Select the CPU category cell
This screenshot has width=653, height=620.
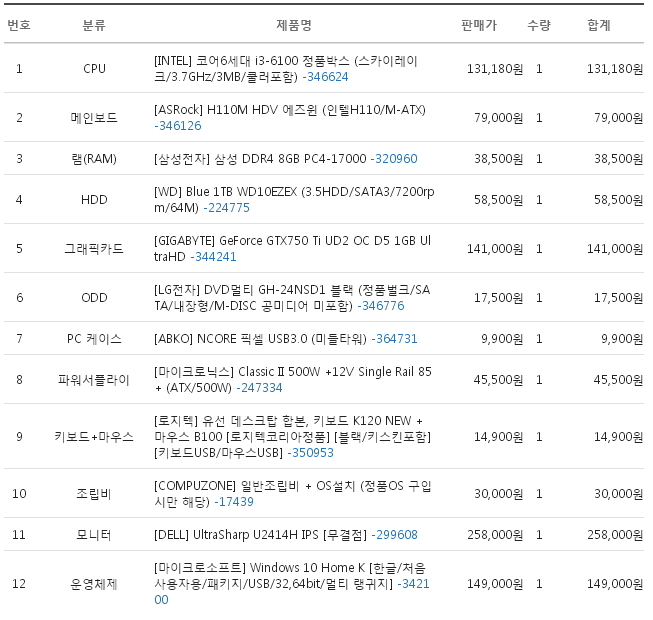[x=95, y=68]
